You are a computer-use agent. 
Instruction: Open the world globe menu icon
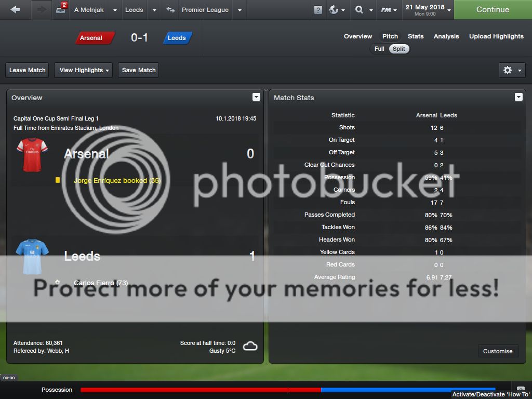[x=334, y=10]
